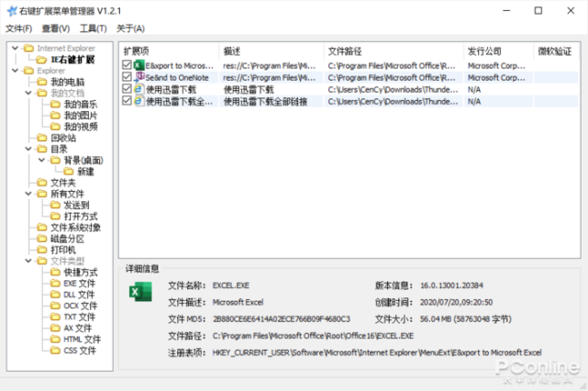Sort list by the 扩展项 column header
The height and width of the screenshot is (391, 588).
click(x=170, y=51)
